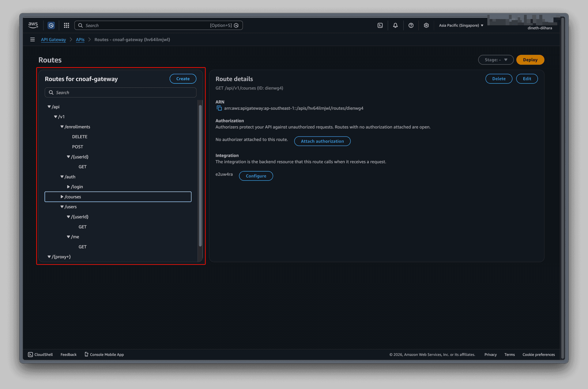The image size is (588, 389).
Task: Click Create route button
Action: point(183,79)
